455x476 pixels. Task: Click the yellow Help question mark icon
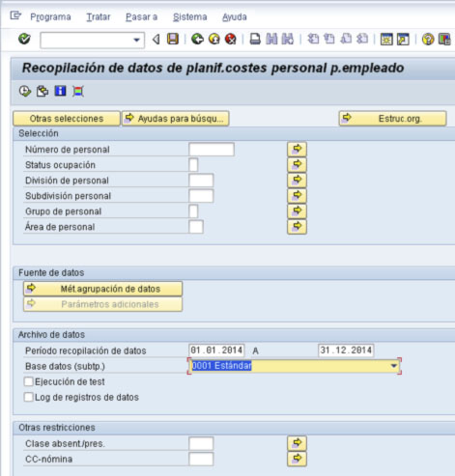(428, 40)
